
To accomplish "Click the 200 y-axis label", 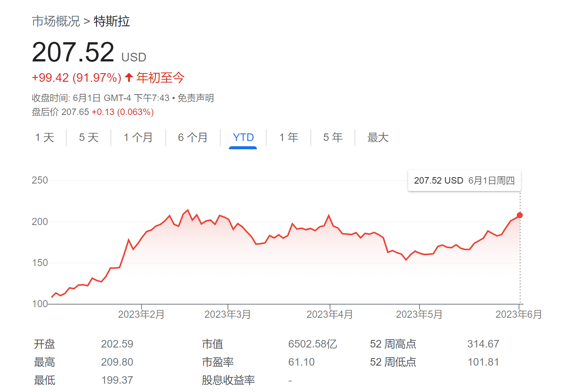I will (40, 222).
